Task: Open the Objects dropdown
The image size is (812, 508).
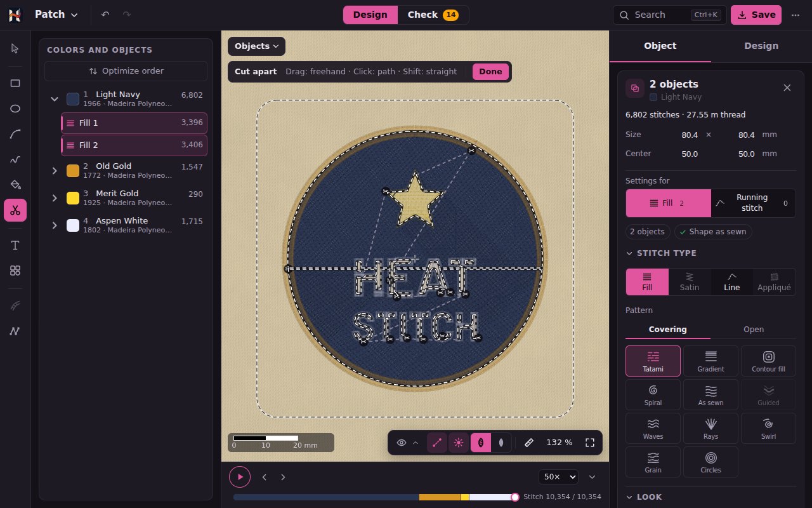Action: click(257, 46)
